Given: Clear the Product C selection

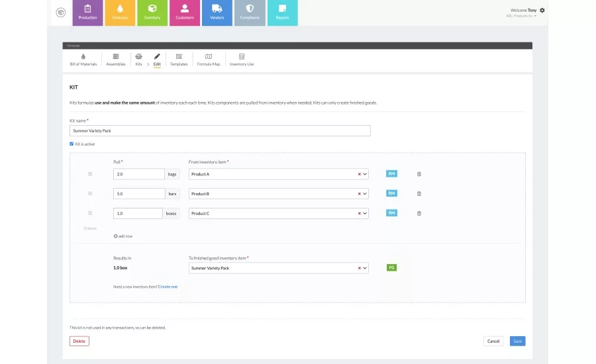Looking at the screenshot, I should (359, 214).
